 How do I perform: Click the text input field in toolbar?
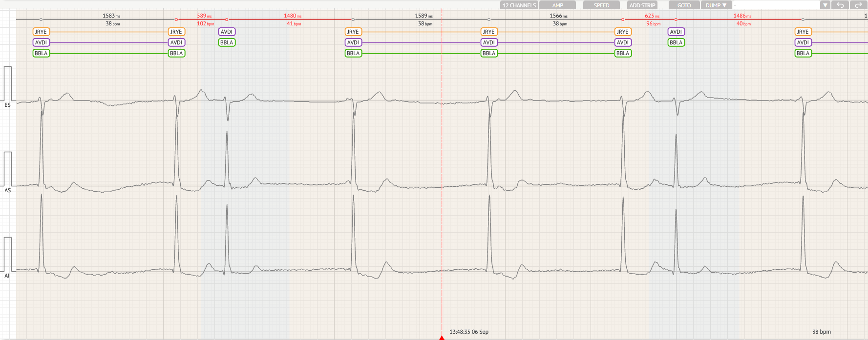[776, 5]
